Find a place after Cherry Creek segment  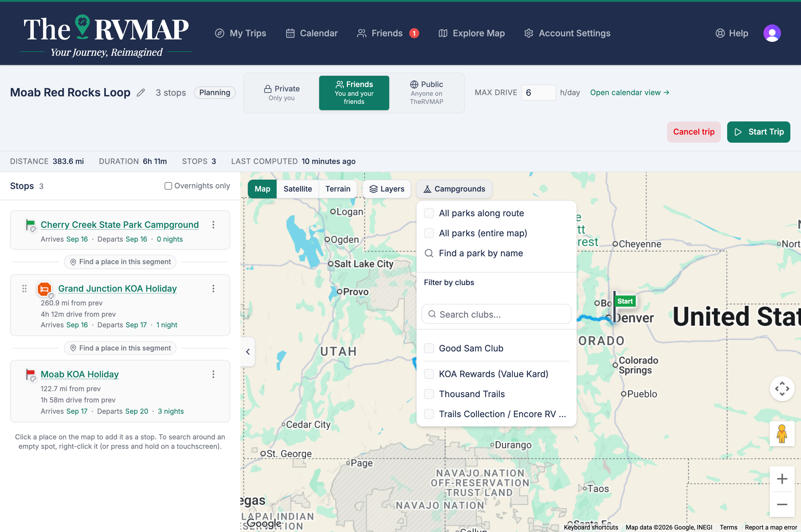coord(120,262)
